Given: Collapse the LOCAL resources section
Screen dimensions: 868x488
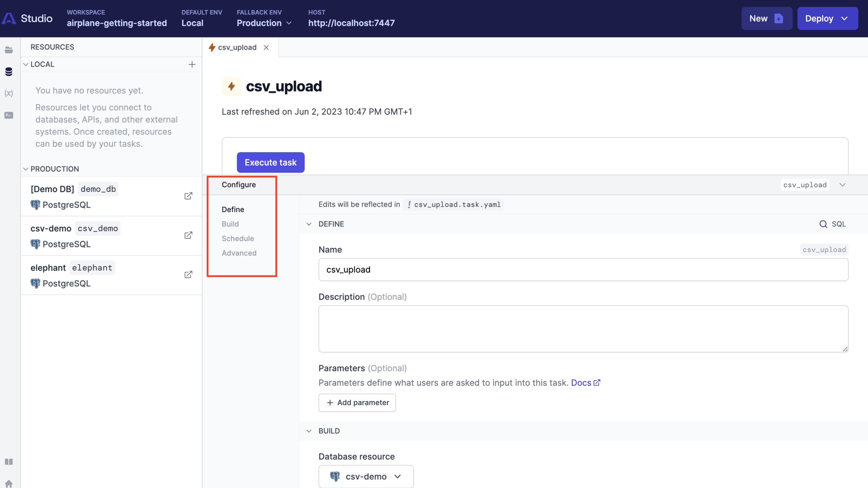Looking at the screenshot, I should click(x=26, y=64).
